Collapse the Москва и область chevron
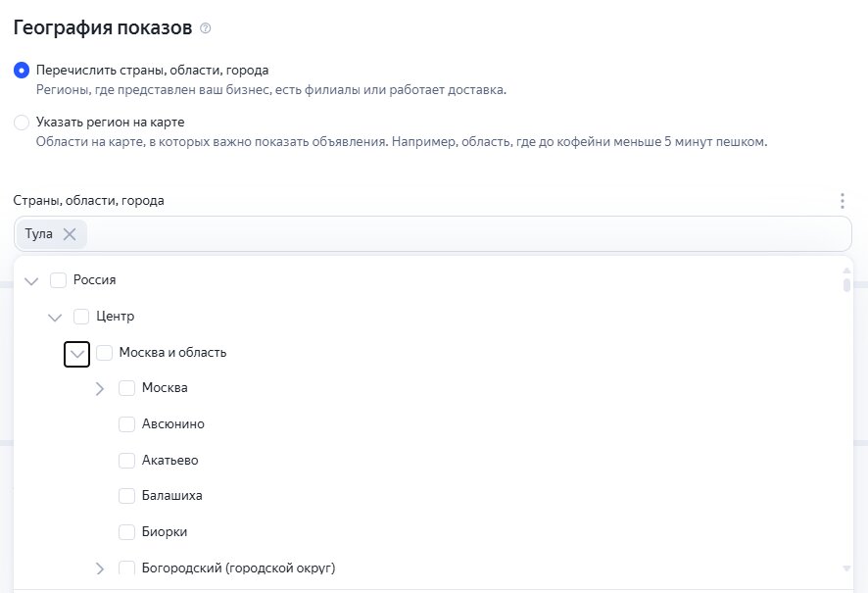 click(77, 354)
